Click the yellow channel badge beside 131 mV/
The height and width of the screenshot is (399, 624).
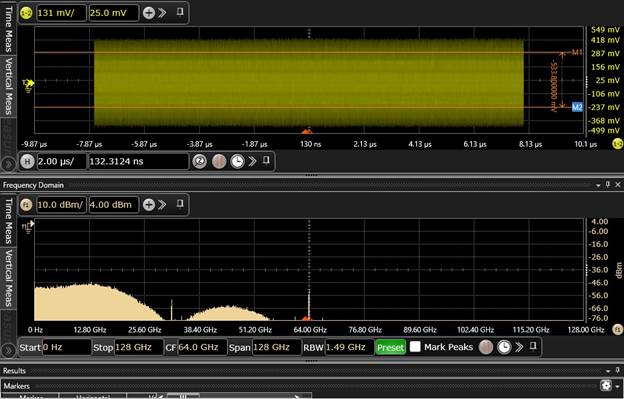pyautogui.click(x=26, y=13)
